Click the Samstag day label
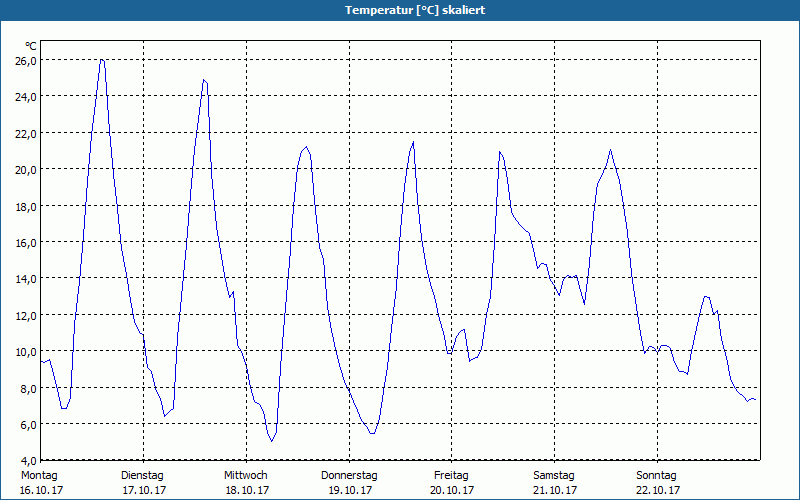Screen dimensions: 800x500 [554, 476]
